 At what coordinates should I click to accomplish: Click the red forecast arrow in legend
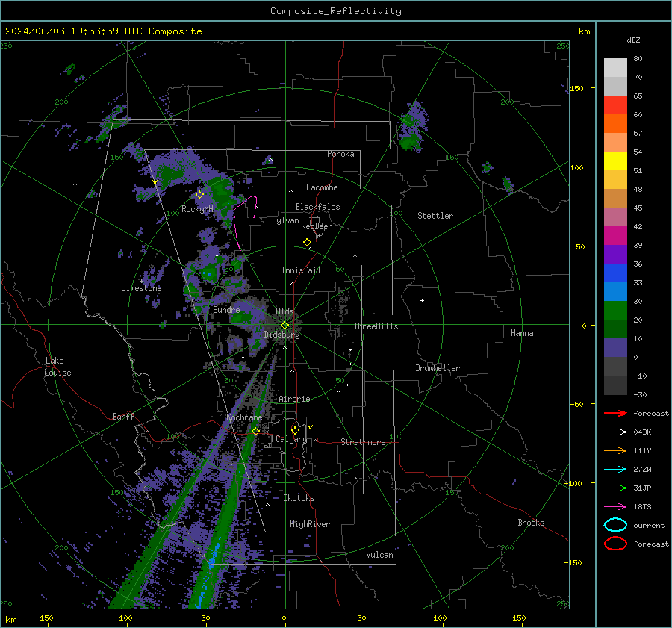pyautogui.click(x=615, y=413)
